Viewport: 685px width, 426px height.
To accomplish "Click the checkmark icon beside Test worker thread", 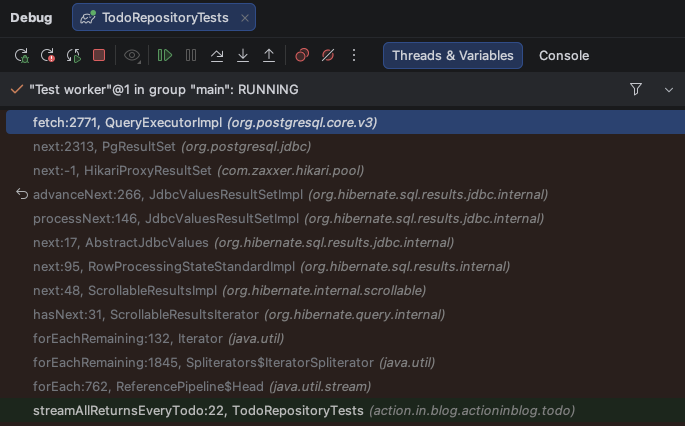I will click(17, 90).
